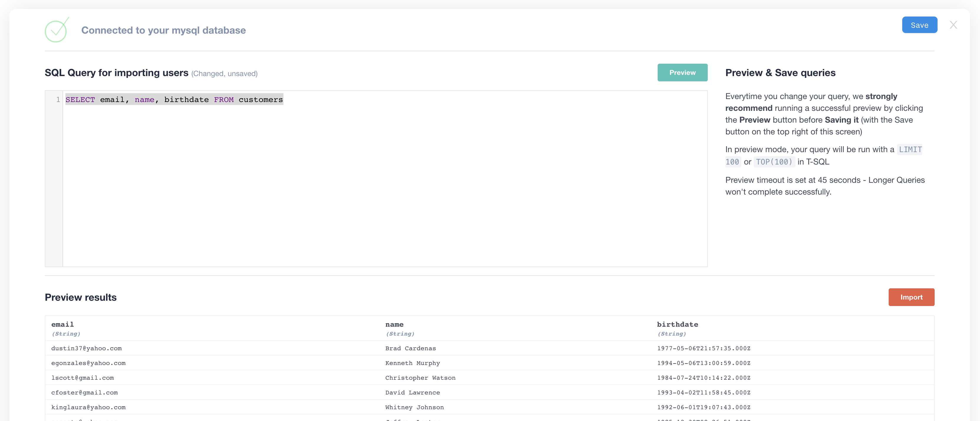Click line number 1 in editor gutter
The width and height of the screenshot is (980, 421).
[58, 100]
